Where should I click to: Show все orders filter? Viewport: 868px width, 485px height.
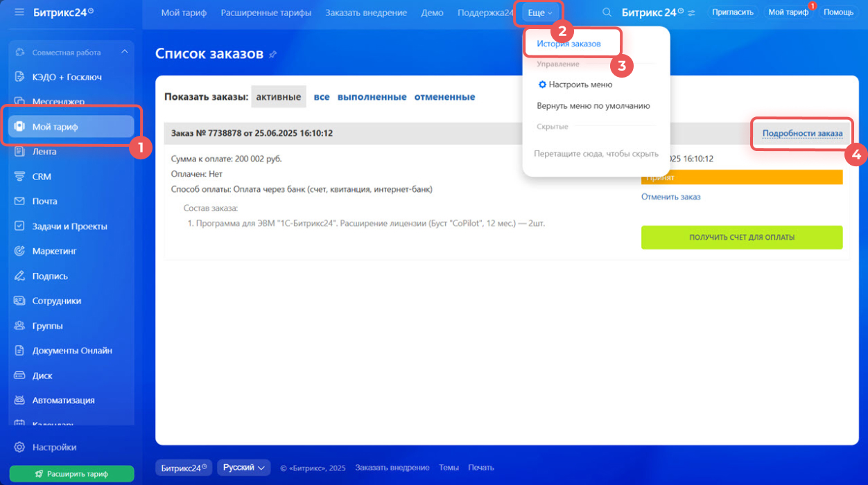pos(322,97)
